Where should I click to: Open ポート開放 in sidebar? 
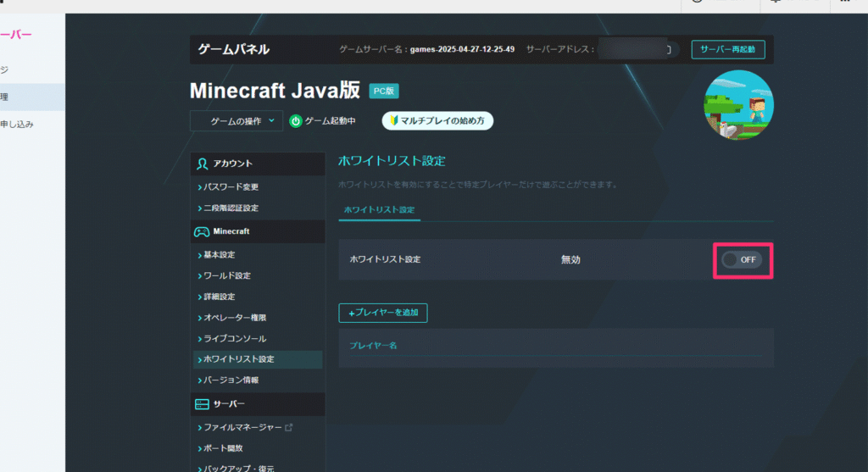pyautogui.click(x=223, y=448)
